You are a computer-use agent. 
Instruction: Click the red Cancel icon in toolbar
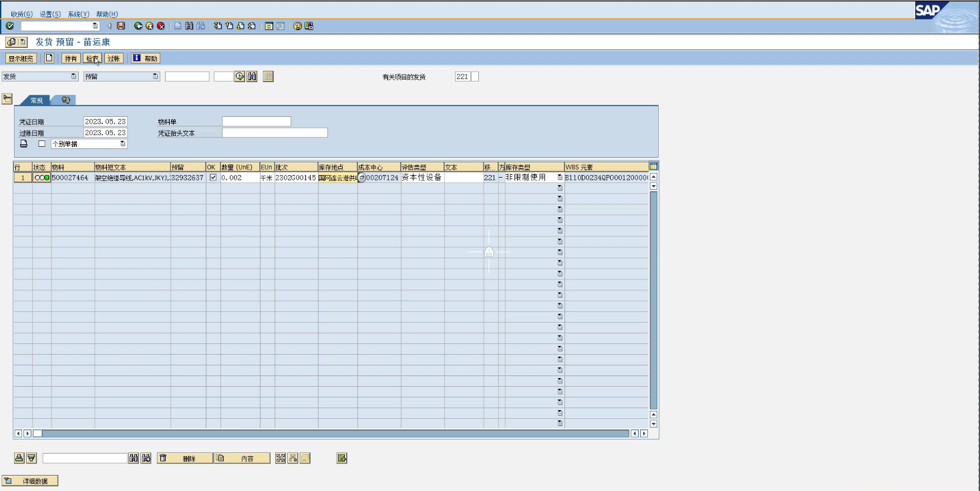(161, 26)
